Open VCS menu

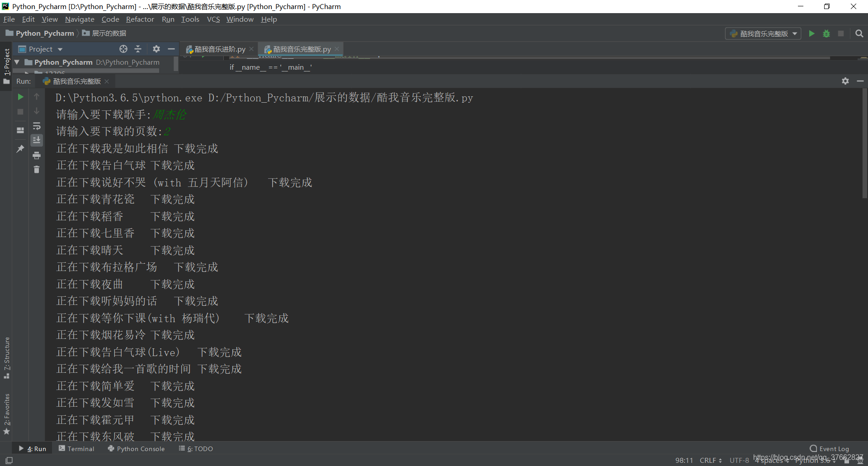click(x=213, y=19)
